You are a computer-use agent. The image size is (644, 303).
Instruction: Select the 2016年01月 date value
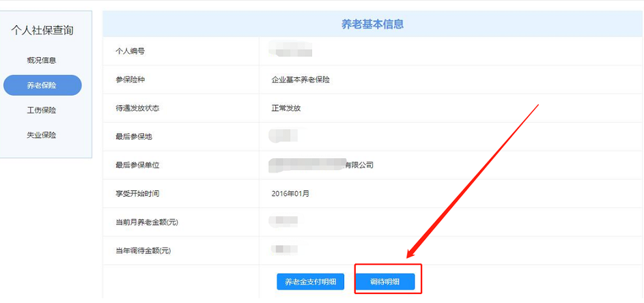290,194
